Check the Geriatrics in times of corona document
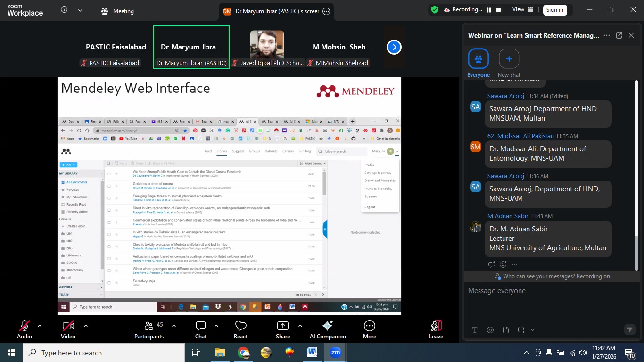Viewport: 644px width, 362px height. click(108, 185)
